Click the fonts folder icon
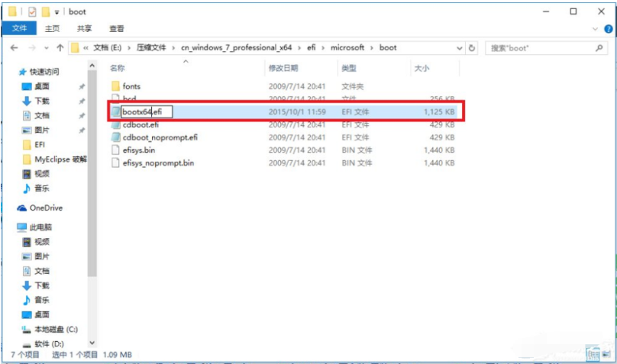 tap(116, 86)
